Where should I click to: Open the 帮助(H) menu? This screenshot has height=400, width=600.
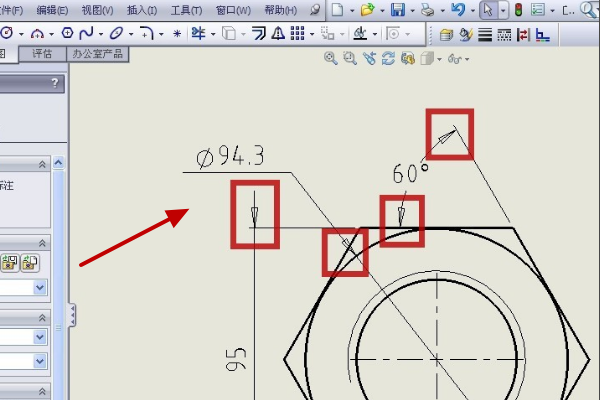pyautogui.click(x=281, y=10)
